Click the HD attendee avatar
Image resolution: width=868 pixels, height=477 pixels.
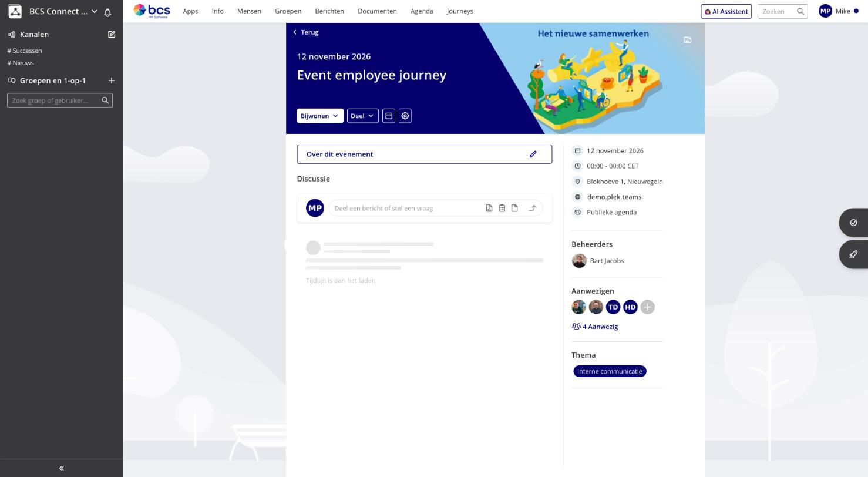point(630,307)
